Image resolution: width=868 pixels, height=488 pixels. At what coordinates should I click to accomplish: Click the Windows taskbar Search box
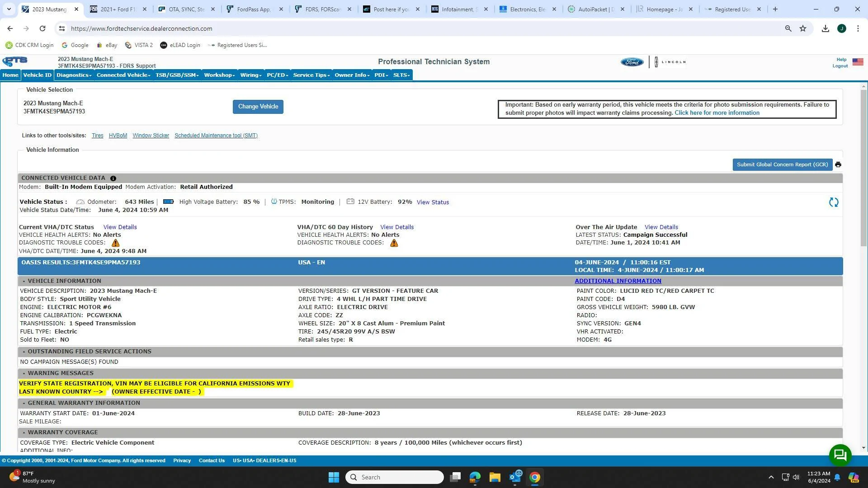click(395, 477)
